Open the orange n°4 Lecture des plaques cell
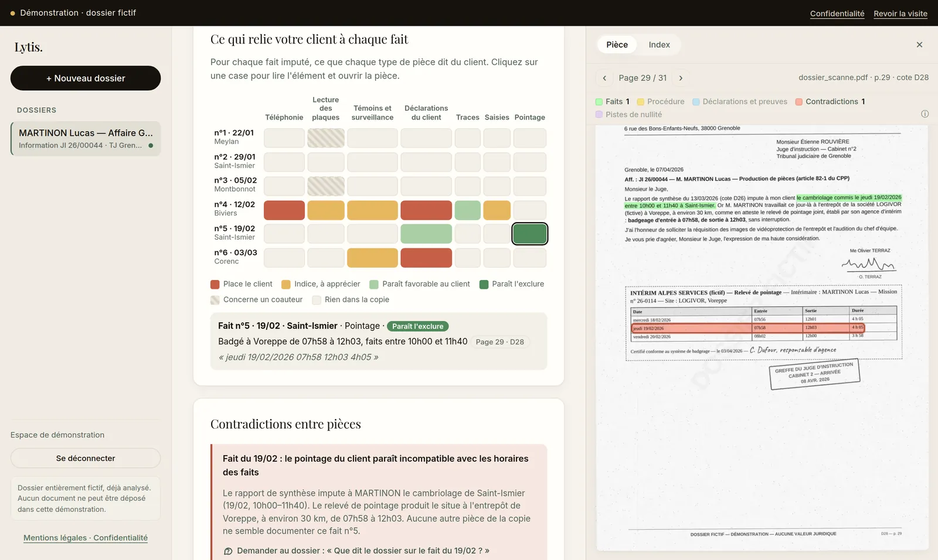The height and width of the screenshot is (560, 938). (326, 210)
